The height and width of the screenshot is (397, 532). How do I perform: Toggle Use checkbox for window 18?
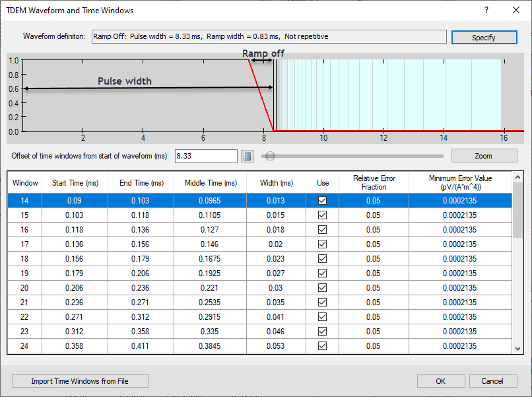[x=322, y=259]
